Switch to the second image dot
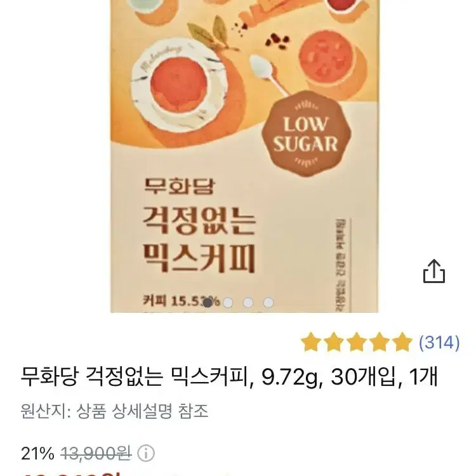The height and width of the screenshot is (476, 476). pos(228,302)
